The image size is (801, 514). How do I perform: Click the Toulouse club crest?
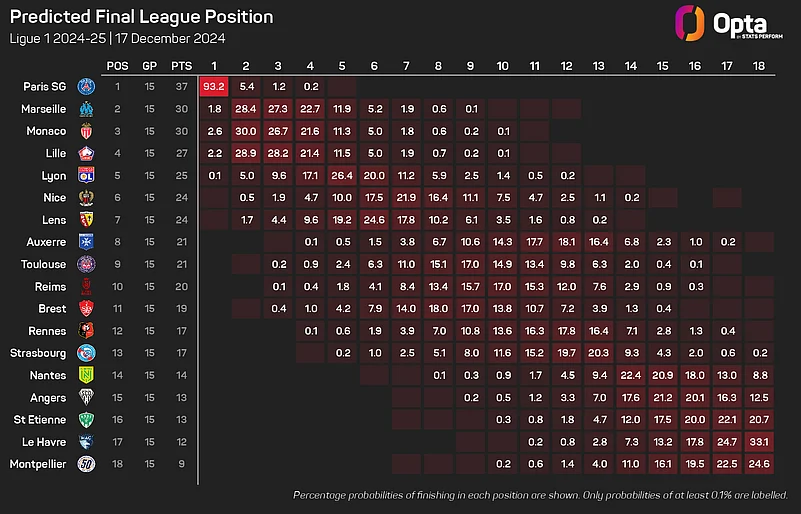87,264
